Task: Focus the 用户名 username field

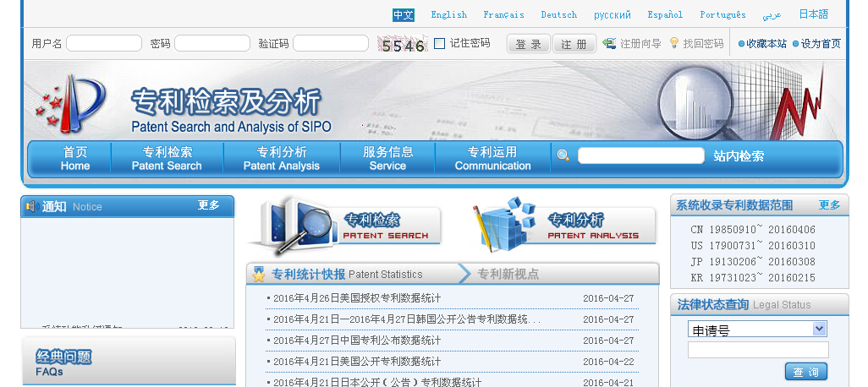Action: pyautogui.click(x=104, y=43)
